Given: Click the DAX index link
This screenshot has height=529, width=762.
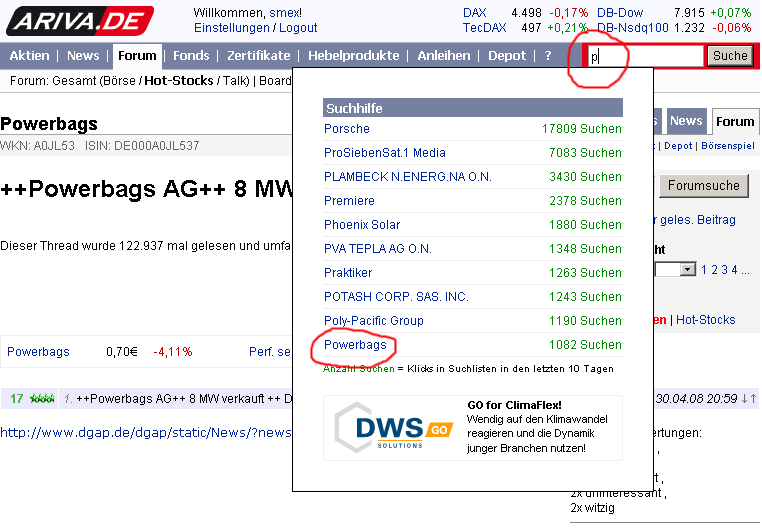Looking at the screenshot, I should (x=474, y=13).
